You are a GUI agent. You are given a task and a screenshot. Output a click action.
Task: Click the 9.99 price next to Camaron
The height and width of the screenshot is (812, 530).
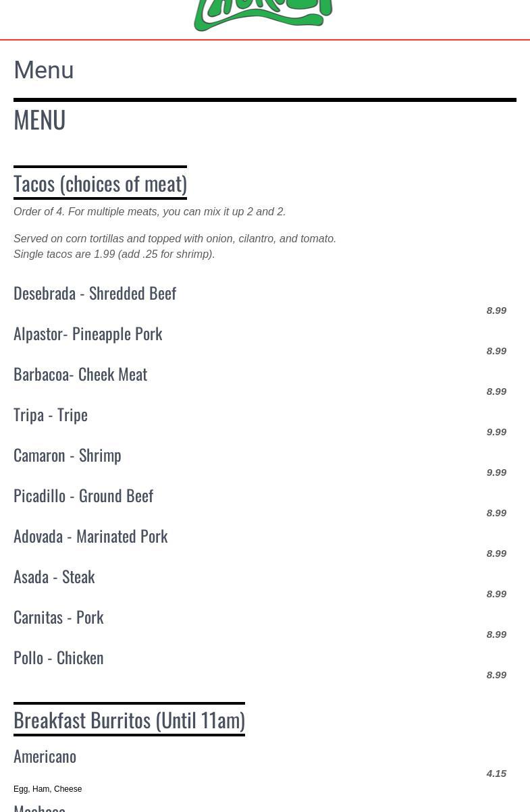click(x=496, y=472)
